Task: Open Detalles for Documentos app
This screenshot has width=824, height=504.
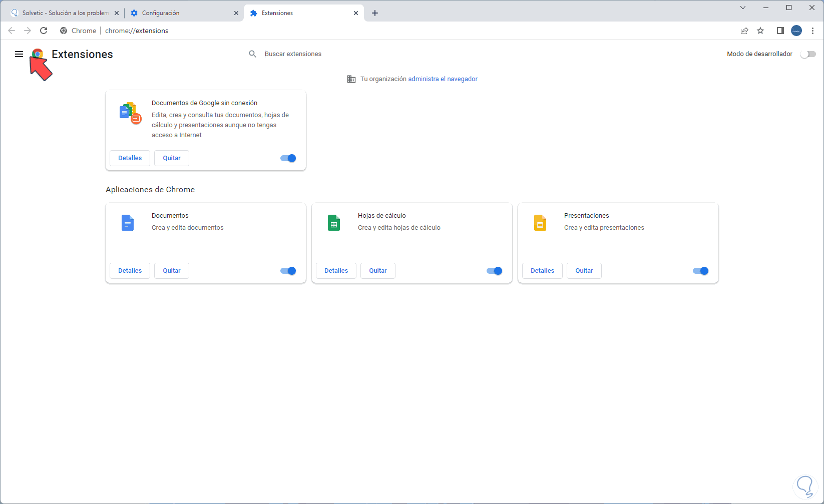Action: 130,271
